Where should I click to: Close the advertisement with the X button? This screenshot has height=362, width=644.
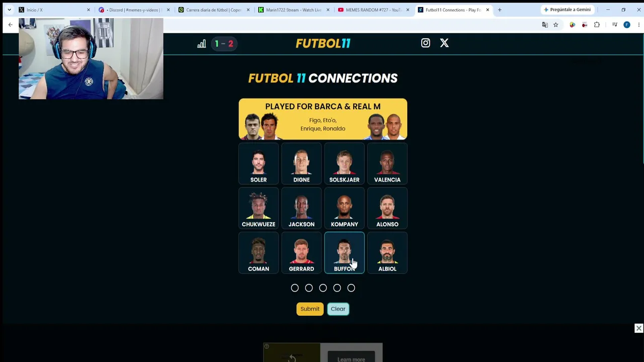pos(639,328)
